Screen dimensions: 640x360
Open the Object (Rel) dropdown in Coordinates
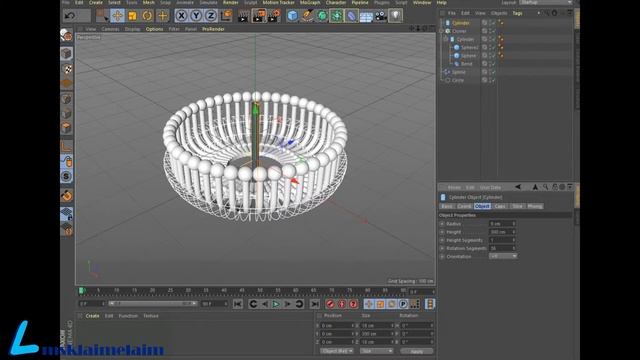[337, 351]
